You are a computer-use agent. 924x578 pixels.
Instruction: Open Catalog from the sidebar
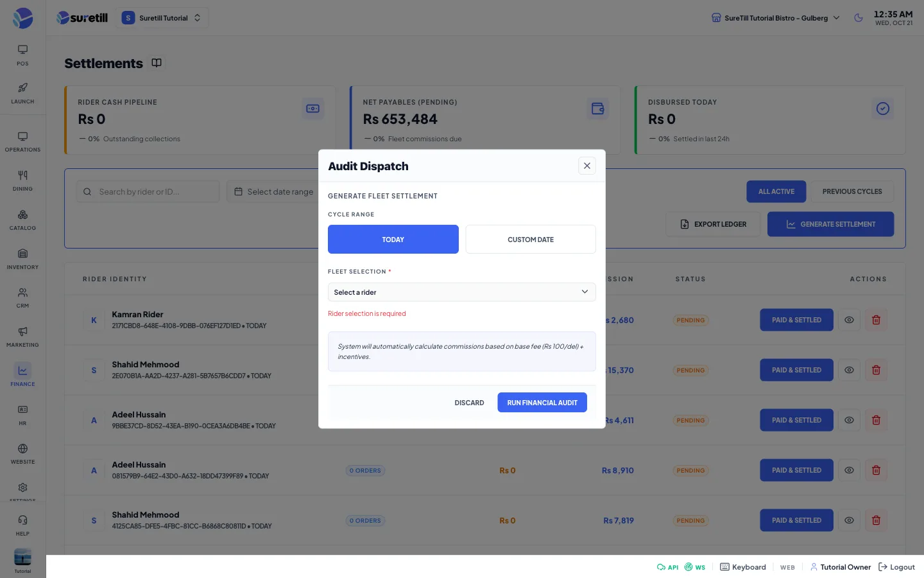pos(22,220)
